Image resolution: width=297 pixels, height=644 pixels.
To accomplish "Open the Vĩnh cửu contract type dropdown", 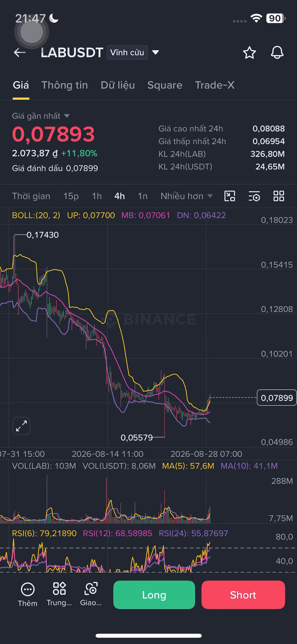I will [133, 53].
